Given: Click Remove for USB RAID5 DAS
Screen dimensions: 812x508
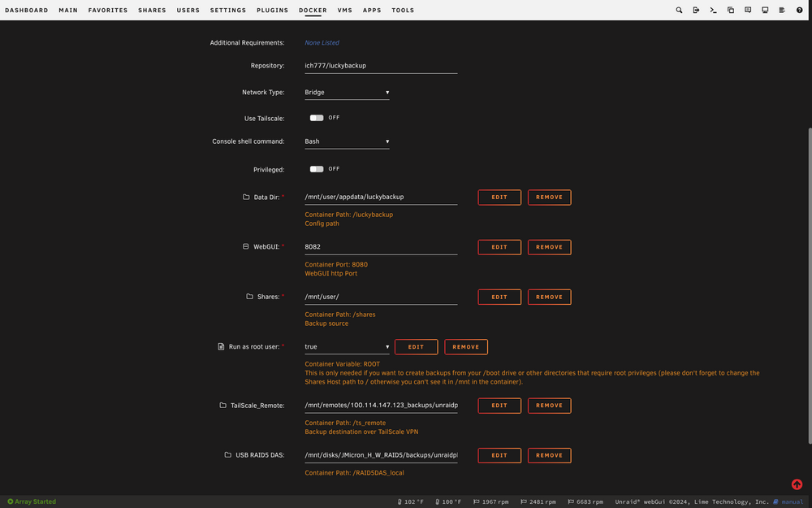Looking at the screenshot, I should tap(549, 455).
